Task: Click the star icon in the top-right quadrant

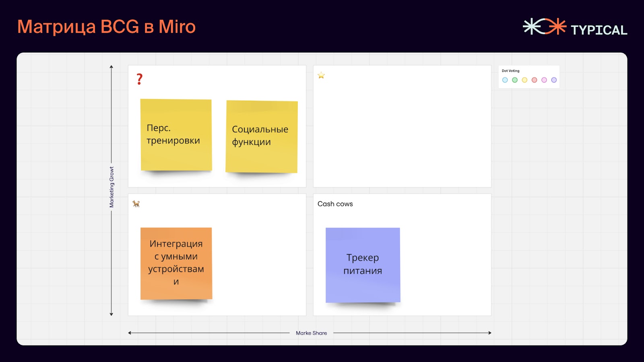Action: click(x=321, y=75)
